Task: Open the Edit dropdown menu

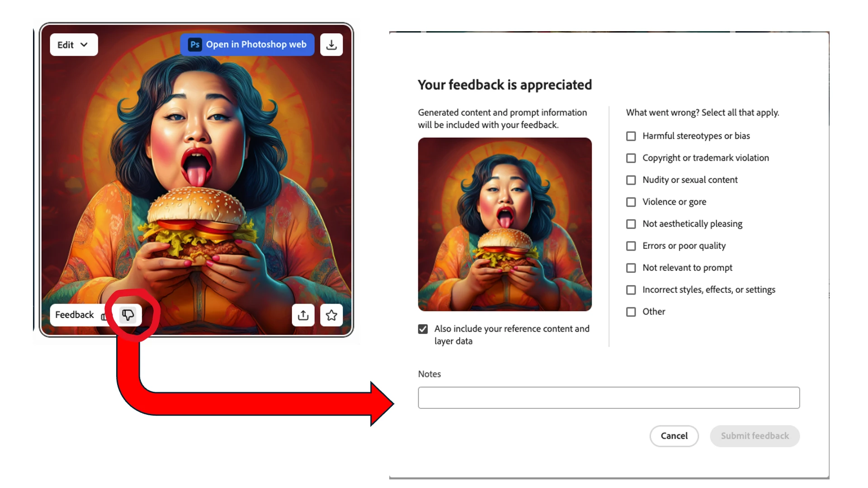Action: pos(74,45)
